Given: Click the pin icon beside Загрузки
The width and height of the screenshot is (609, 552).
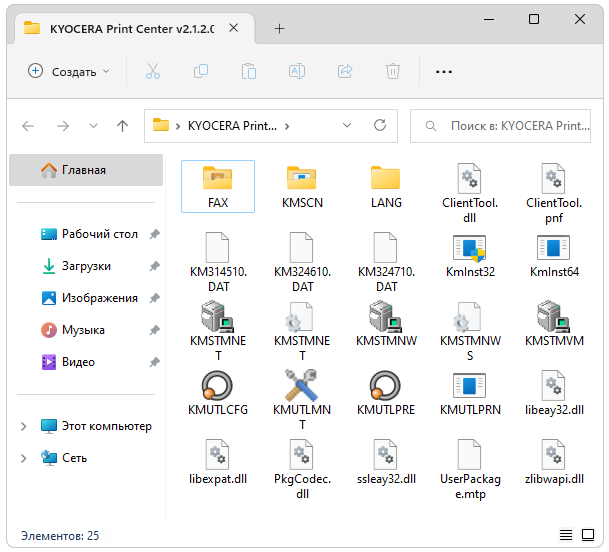Looking at the screenshot, I should click(x=154, y=266).
